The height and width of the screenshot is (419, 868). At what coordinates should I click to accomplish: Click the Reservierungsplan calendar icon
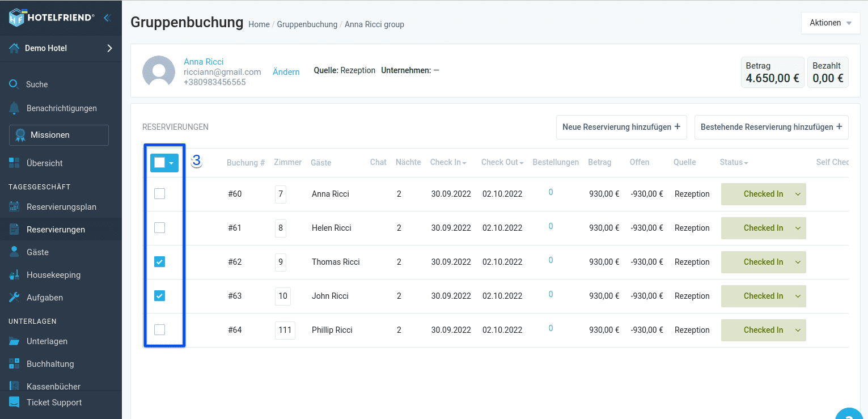point(14,207)
